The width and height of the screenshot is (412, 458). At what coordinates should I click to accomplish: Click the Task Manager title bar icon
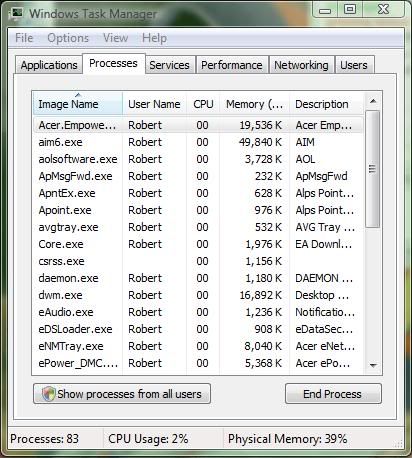[16, 13]
